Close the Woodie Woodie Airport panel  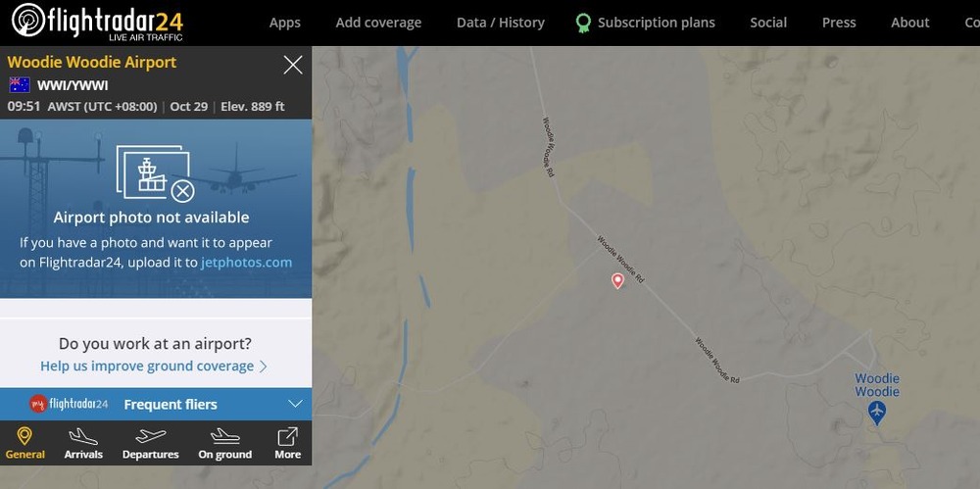coord(292,66)
